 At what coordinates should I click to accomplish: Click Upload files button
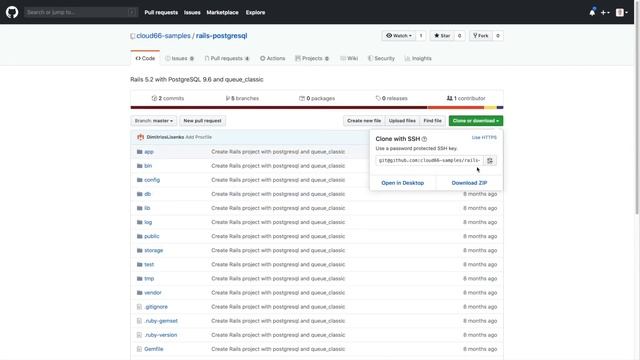coord(402,121)
